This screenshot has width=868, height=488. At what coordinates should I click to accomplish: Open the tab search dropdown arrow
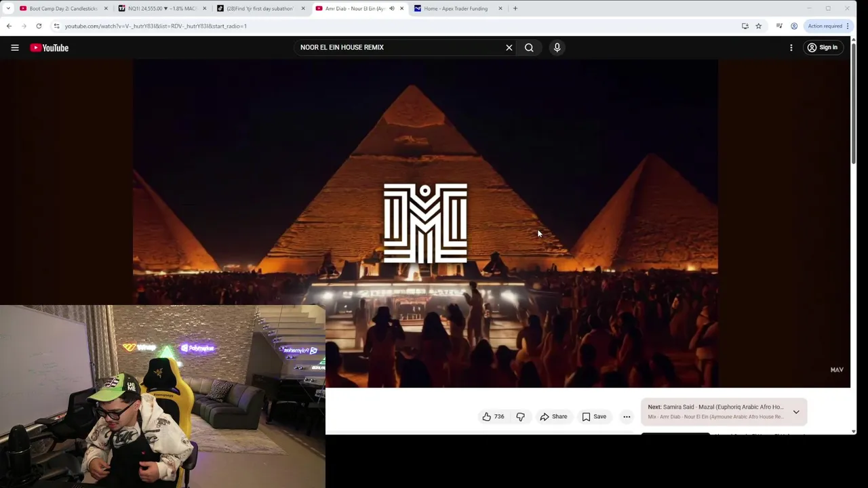8,8
